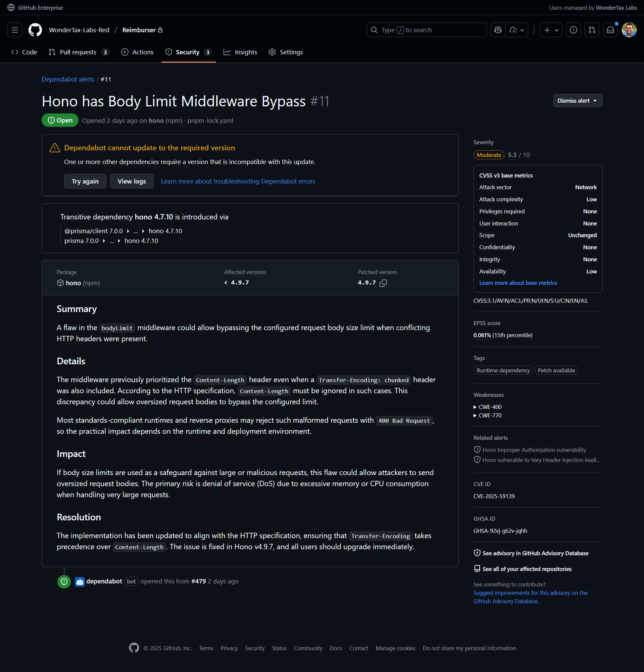Switch to the Security tab
This screenshot has height=672, width=644.
point(189,52)
